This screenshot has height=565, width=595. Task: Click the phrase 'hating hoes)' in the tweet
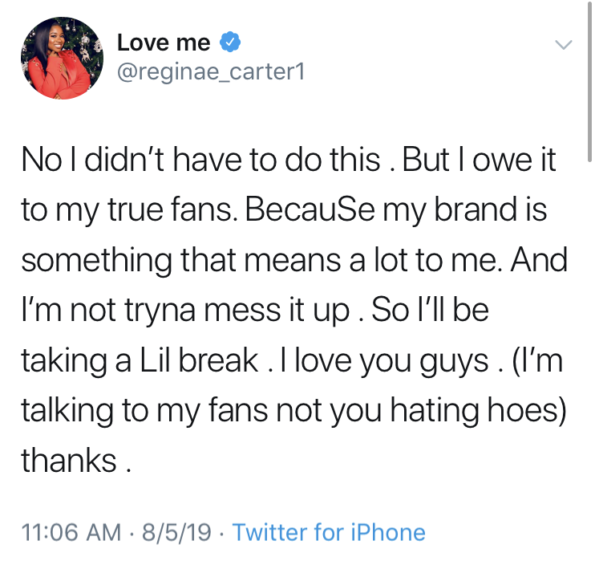click(478, 410)
